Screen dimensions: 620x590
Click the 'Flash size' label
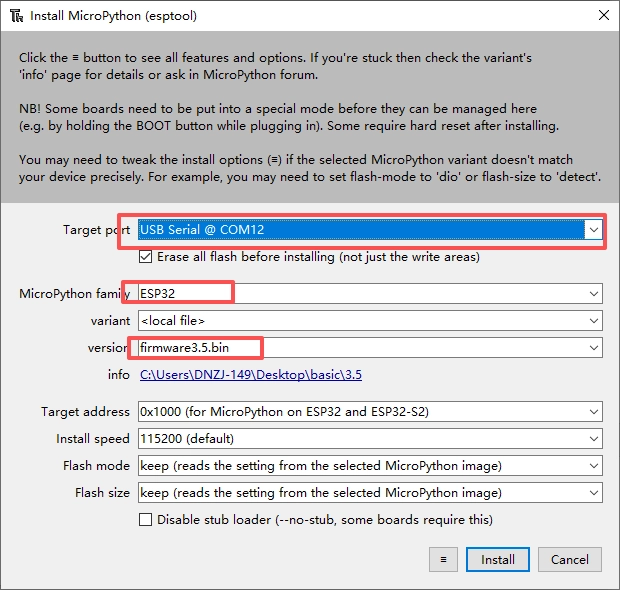102,493
